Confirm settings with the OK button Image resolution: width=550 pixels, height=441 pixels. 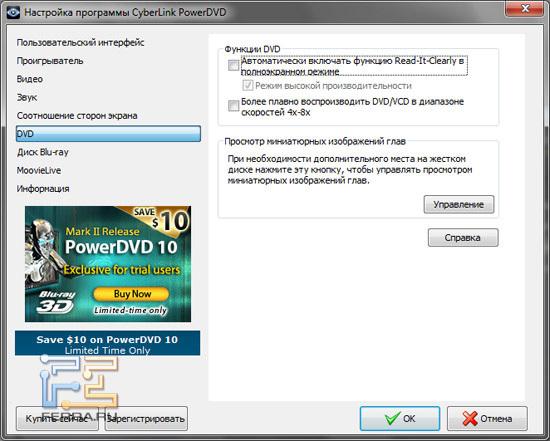[400, 418]
